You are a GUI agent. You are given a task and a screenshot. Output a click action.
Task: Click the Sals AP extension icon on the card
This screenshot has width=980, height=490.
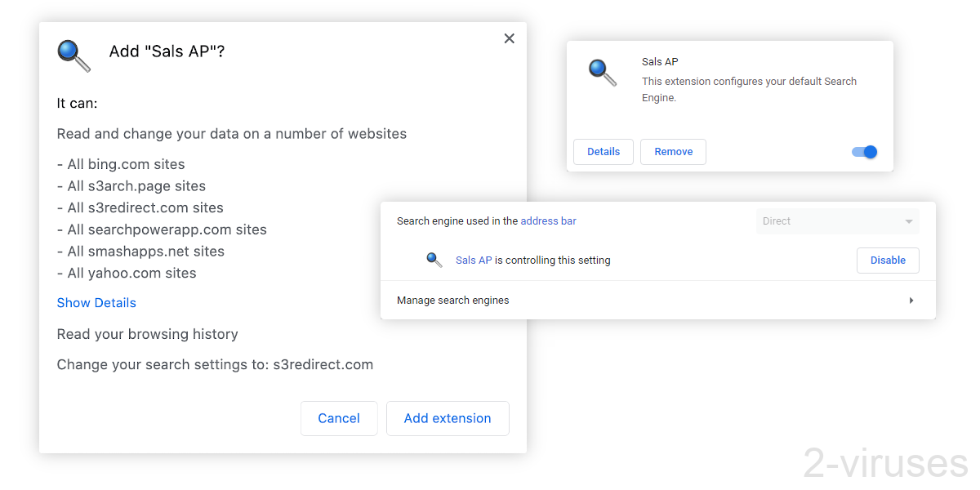pyautogui.click(x=602, y=73)
